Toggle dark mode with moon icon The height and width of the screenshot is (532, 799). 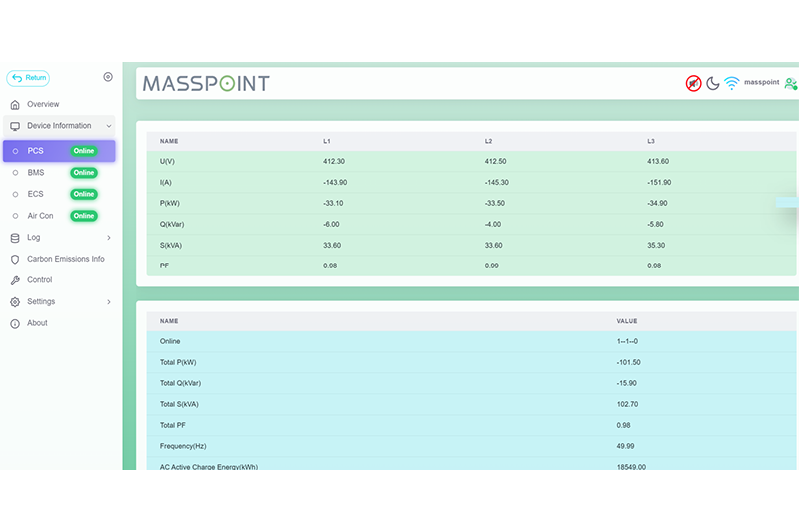click(713, 83)
